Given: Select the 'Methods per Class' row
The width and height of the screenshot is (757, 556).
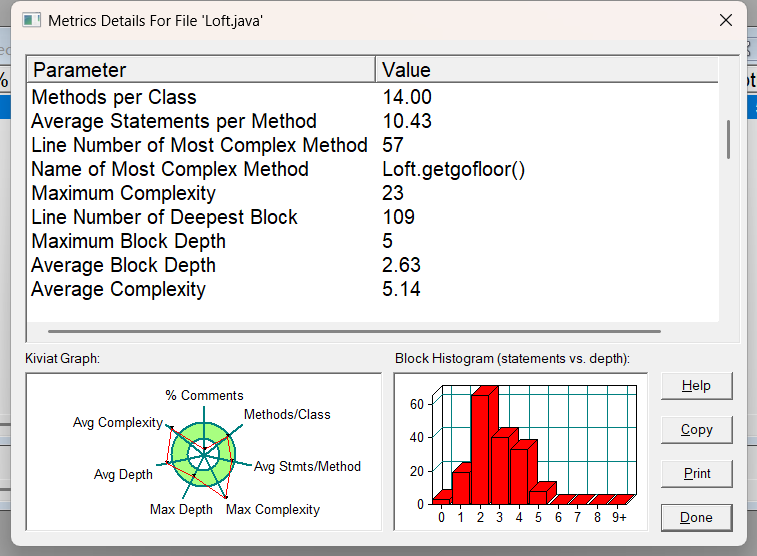Looking at the screenshot, I should 373,97.
